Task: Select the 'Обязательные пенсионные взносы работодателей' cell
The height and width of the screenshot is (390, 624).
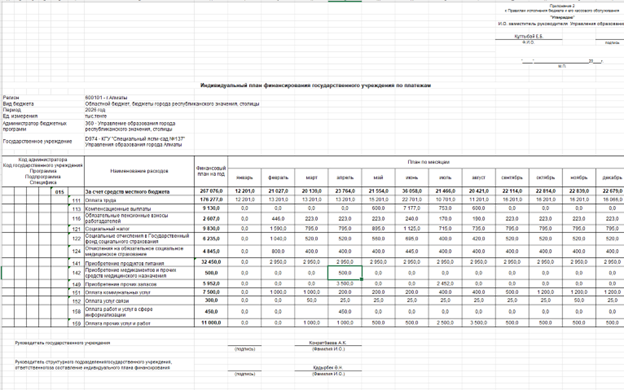Action: 139,218
